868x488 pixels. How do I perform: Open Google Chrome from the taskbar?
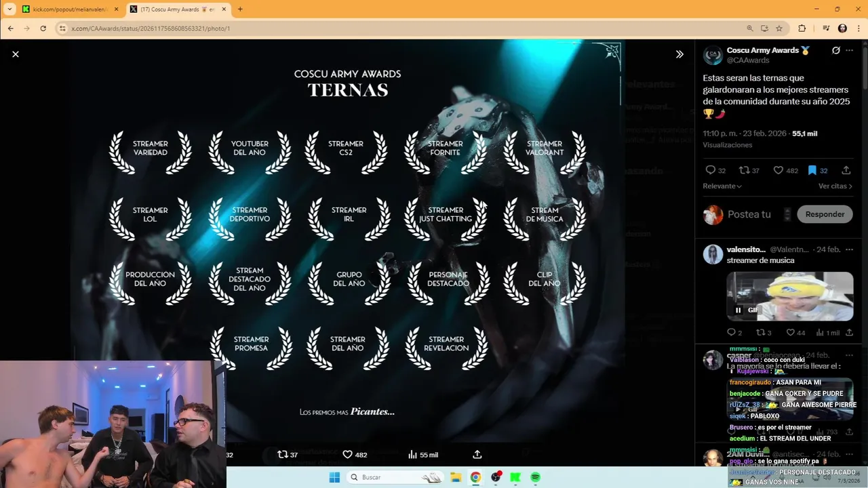pyautogui.click(x=475, y=477)
